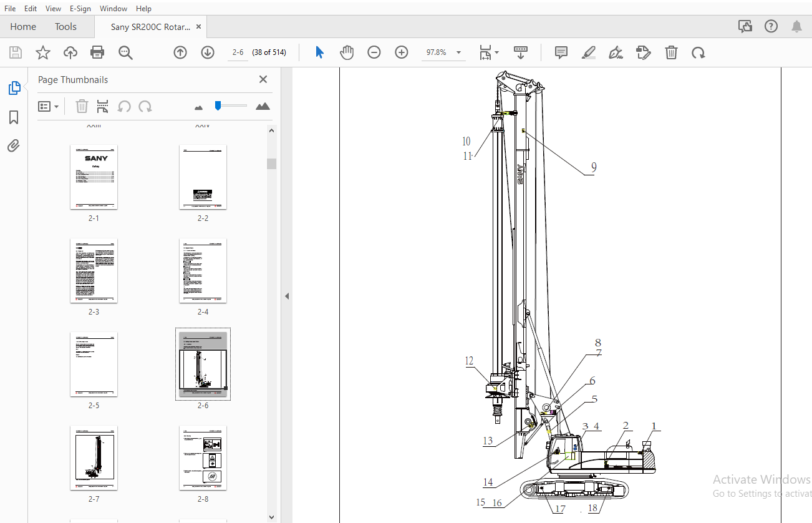The width and height of the screenshot is (812, 523).
Task: Add a sticky note comment
Action: coord(561,52)
